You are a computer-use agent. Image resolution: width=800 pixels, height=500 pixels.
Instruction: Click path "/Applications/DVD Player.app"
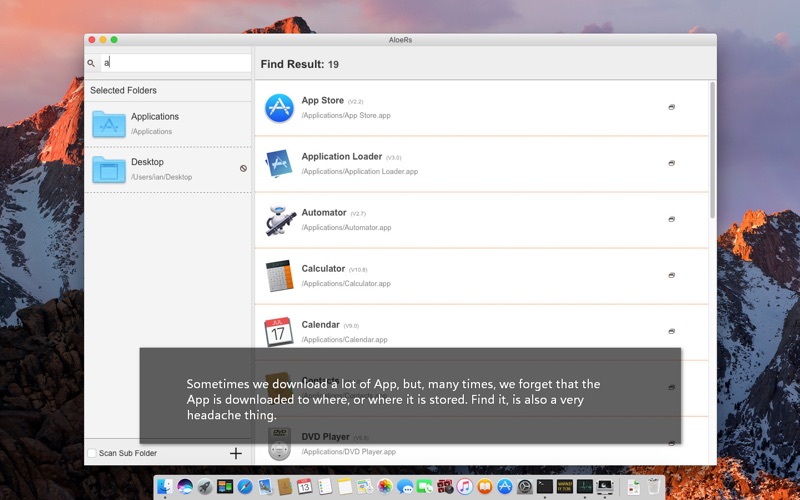coord(348,452)
